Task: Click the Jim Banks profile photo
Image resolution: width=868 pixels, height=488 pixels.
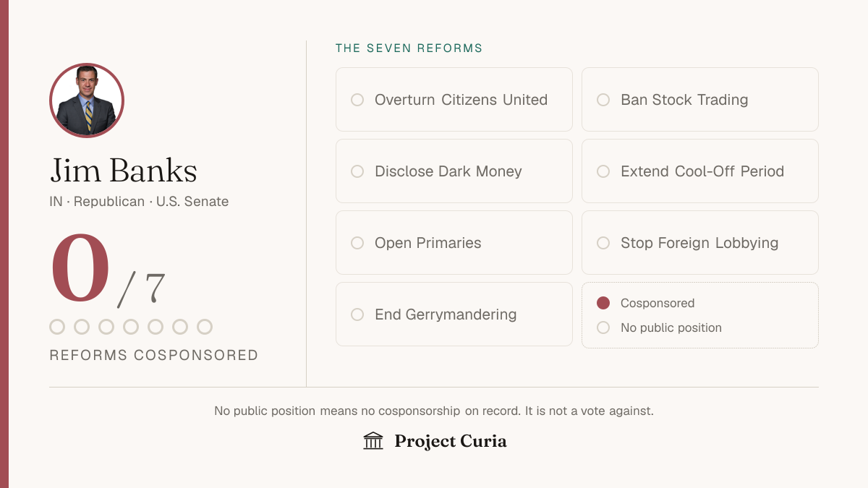Action: 87,100
